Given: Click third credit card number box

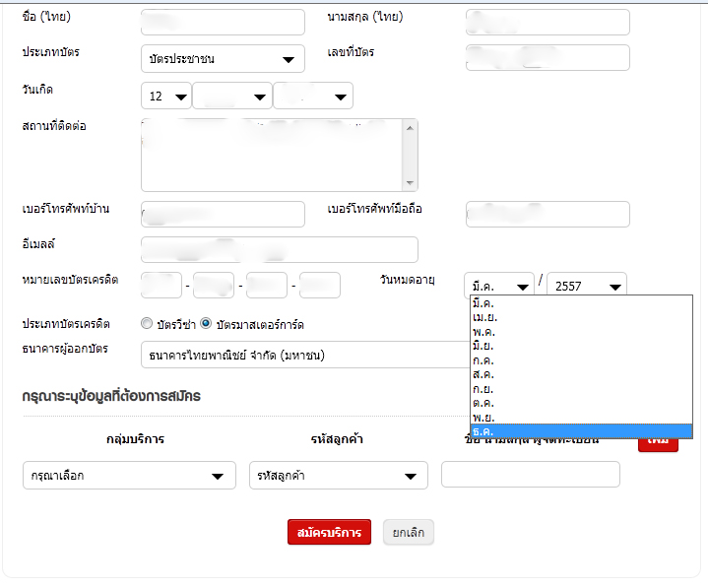Looking at the screenshot, I should [267, 285].
